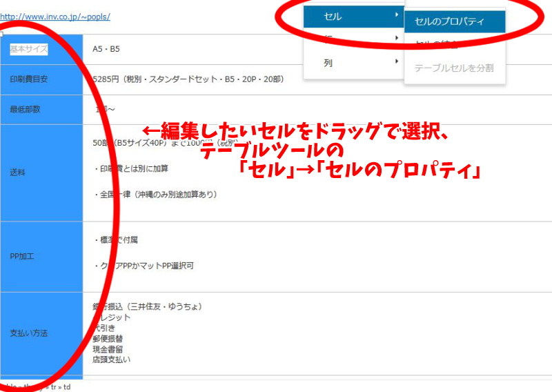
Task: Select the 最低部数 blue cell
Action: 25,109
